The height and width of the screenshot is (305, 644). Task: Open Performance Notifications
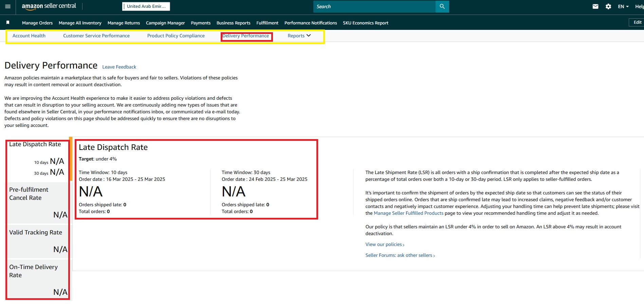[x=311, y=23]
